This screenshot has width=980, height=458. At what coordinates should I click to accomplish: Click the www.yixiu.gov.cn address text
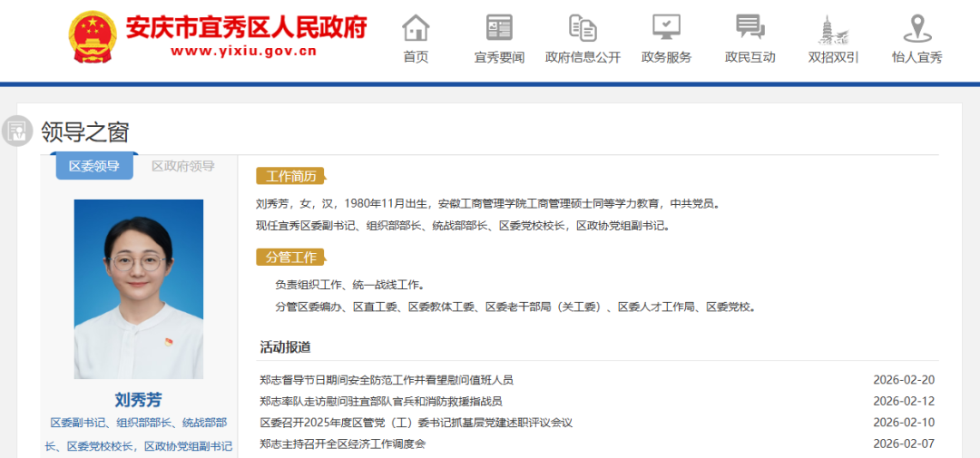pyautogui.click(x=243, y=52)
